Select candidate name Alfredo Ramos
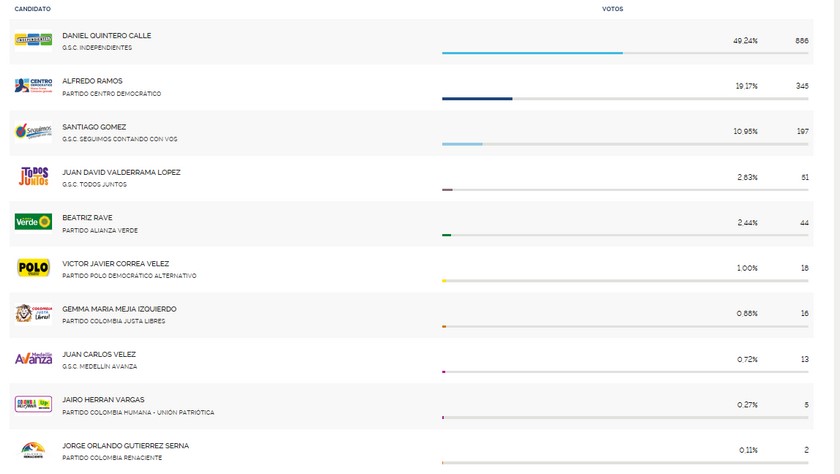This screenshot has width=840, height=474. click(90, 81)
